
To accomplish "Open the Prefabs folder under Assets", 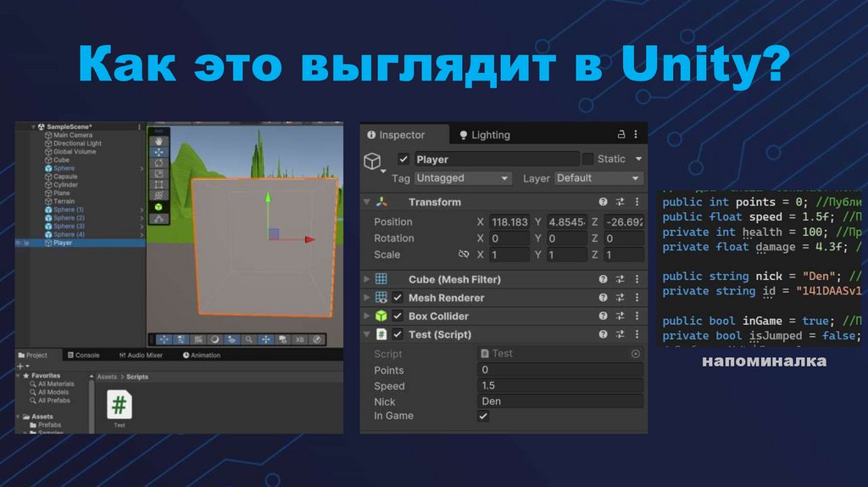I will coord(49,425).
